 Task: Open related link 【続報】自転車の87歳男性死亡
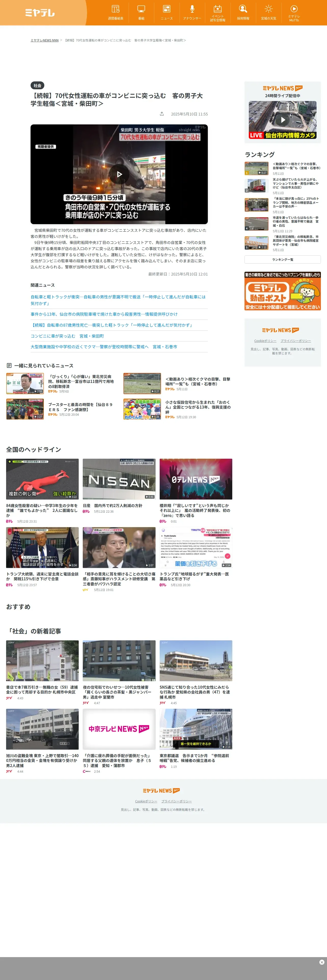tap(112, 325)
